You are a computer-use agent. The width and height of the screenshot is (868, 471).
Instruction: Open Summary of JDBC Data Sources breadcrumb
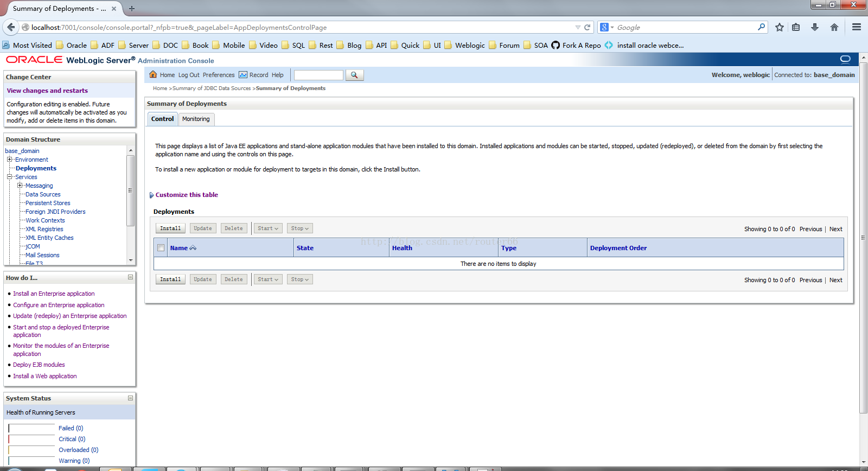(212, 88)
